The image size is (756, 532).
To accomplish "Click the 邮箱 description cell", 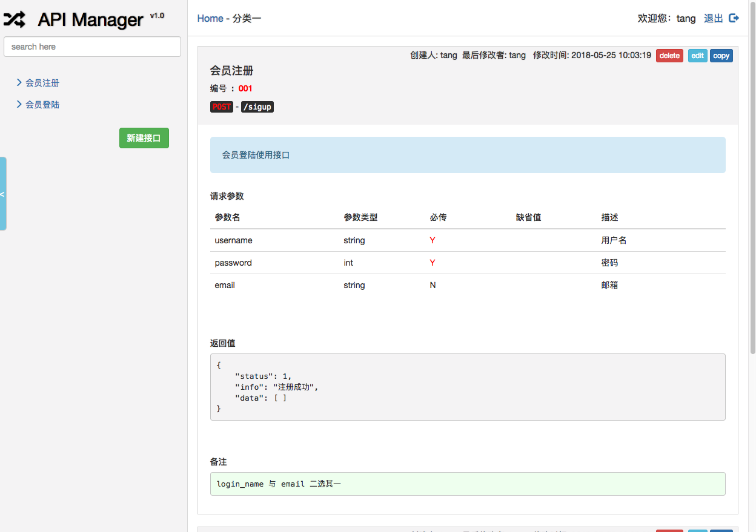I will point(610,285).
